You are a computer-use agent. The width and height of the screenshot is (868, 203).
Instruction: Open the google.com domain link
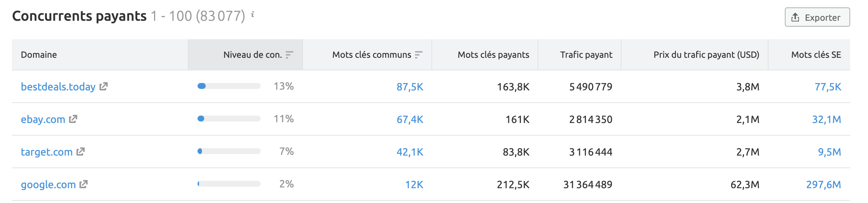[x=48, y=184]
